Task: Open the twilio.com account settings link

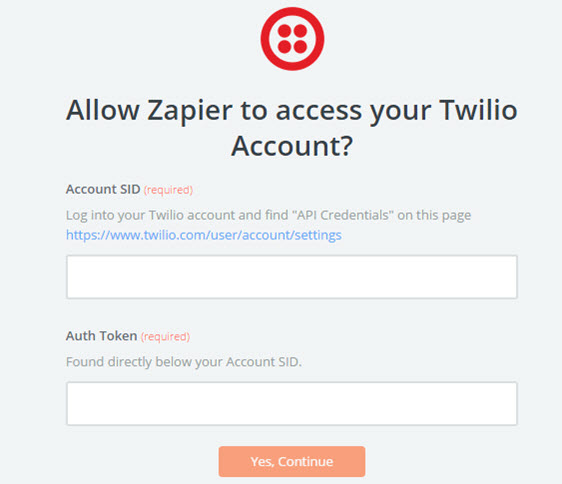Action: click(x=204, y=235)
